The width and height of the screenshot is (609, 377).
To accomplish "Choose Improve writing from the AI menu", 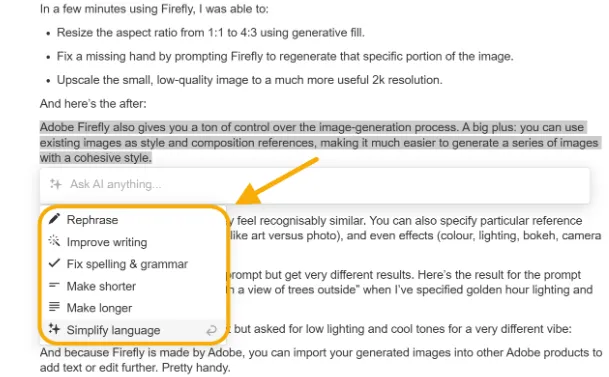I will (107, 242).
